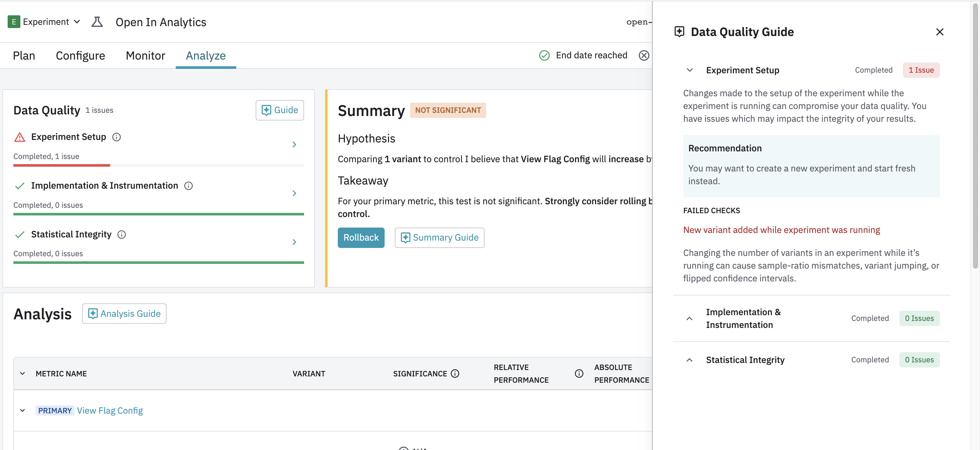Screen dimensions: 980x450
Task: Click the experiment flask icon
Action: (x=97, y=22)
